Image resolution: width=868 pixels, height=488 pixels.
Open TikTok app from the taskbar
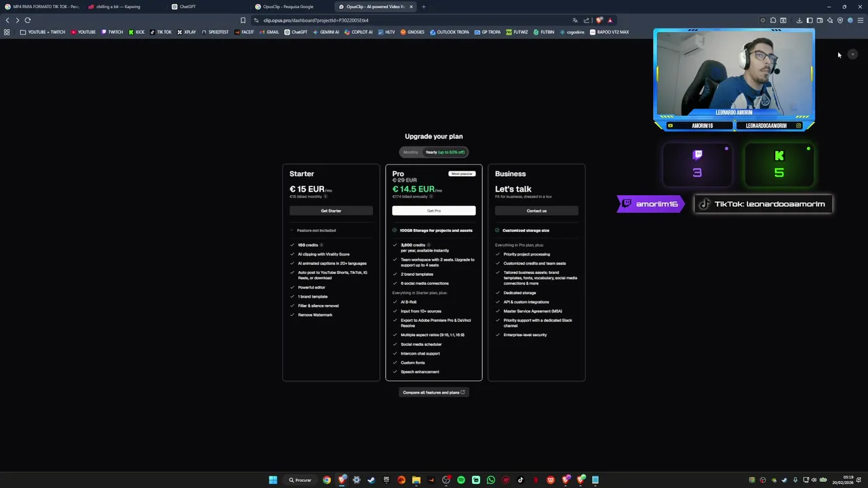[x=520, y=480]
